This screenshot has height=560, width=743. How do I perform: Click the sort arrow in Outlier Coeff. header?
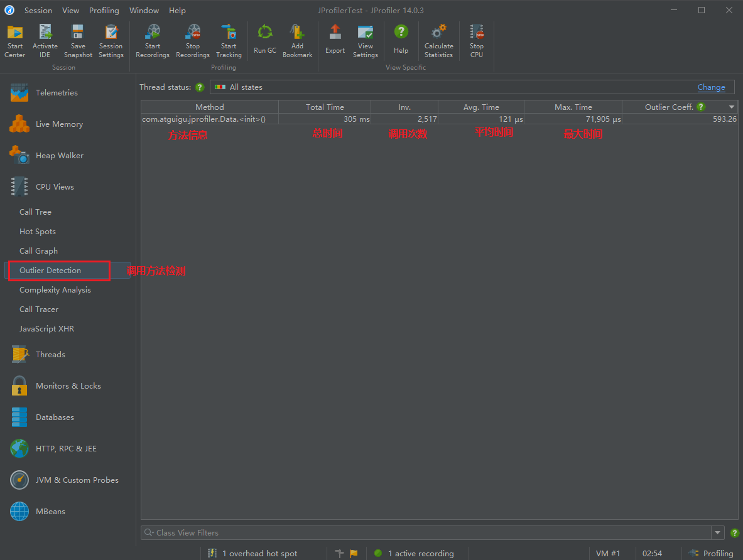[732, 107]
